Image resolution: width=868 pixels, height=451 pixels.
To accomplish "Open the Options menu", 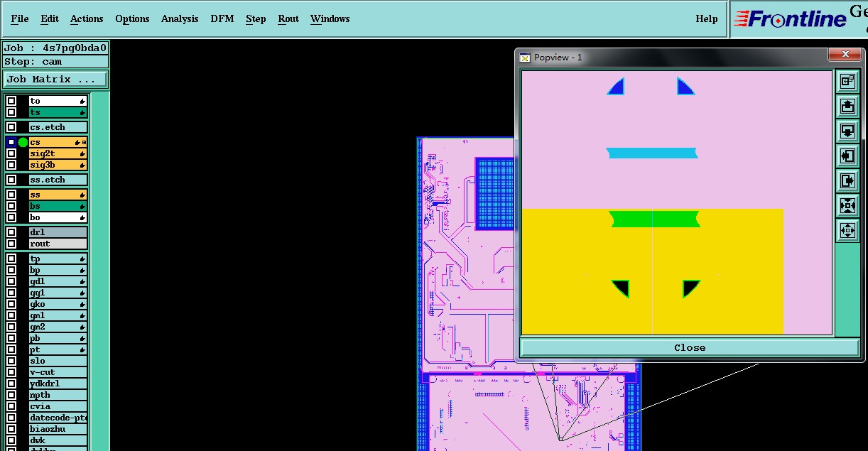I will [132, 18].
